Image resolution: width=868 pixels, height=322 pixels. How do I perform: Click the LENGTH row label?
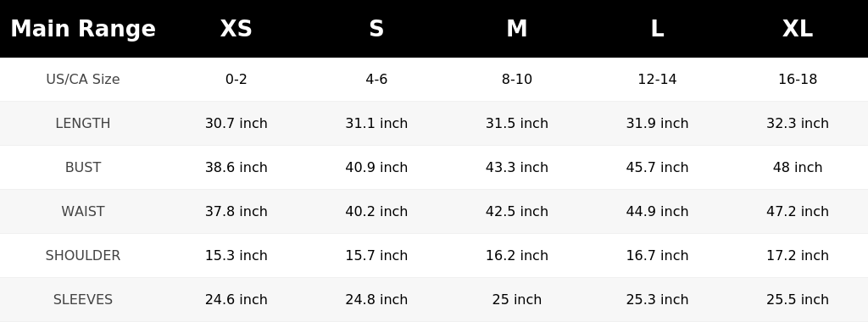83,124
